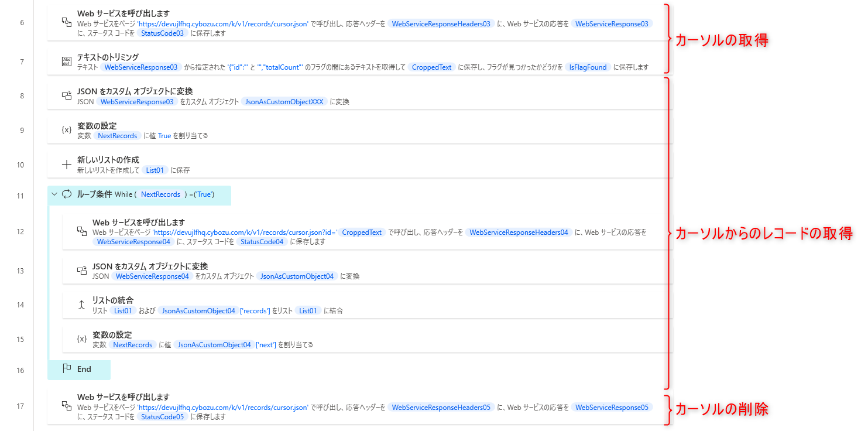
Task: Click the JSON convert icon on step 13
Action: (81, 271)
